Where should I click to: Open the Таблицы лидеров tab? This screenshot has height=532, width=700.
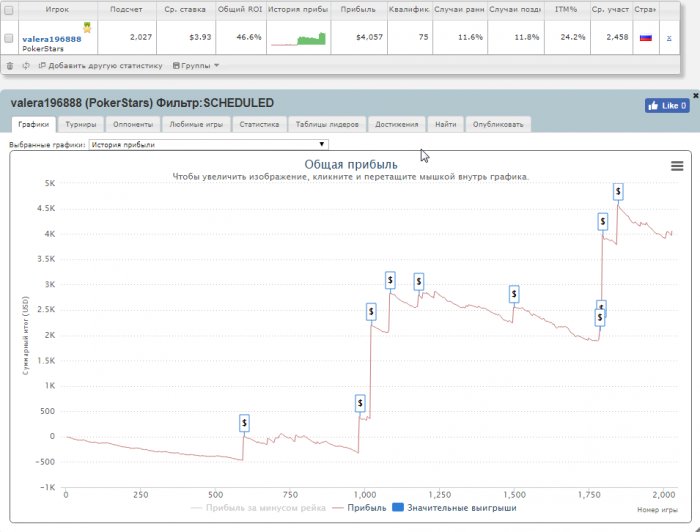[x=327, y=125]
